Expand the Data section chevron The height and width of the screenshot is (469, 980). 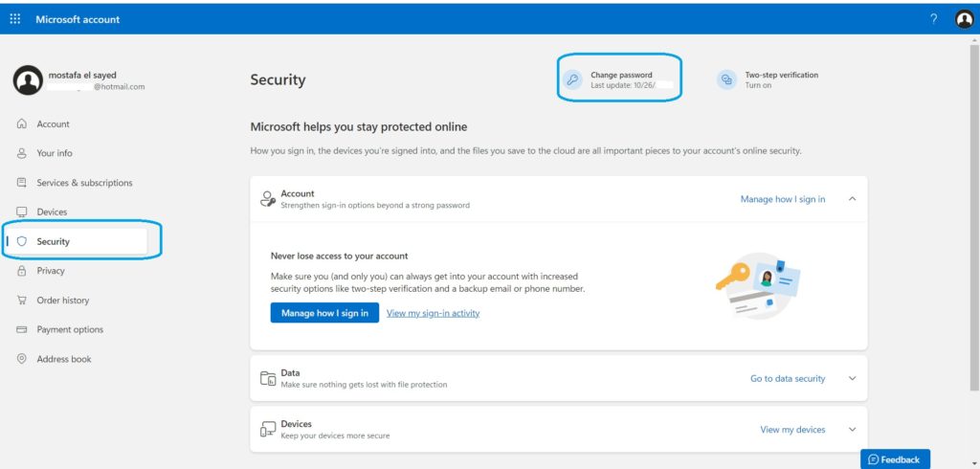click(x=853, y=378)
